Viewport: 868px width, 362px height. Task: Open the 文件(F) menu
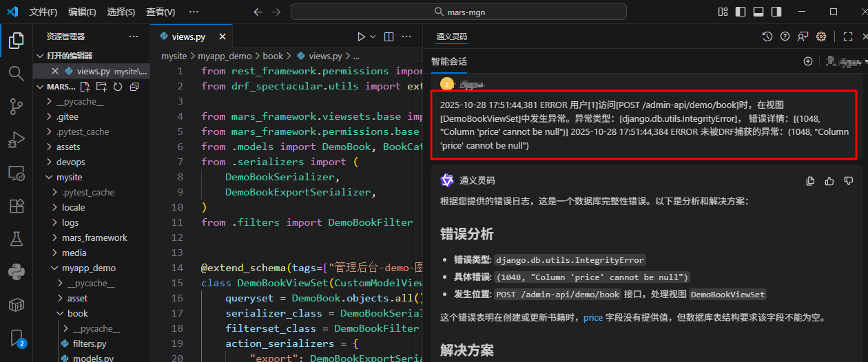tap(43, 12)
